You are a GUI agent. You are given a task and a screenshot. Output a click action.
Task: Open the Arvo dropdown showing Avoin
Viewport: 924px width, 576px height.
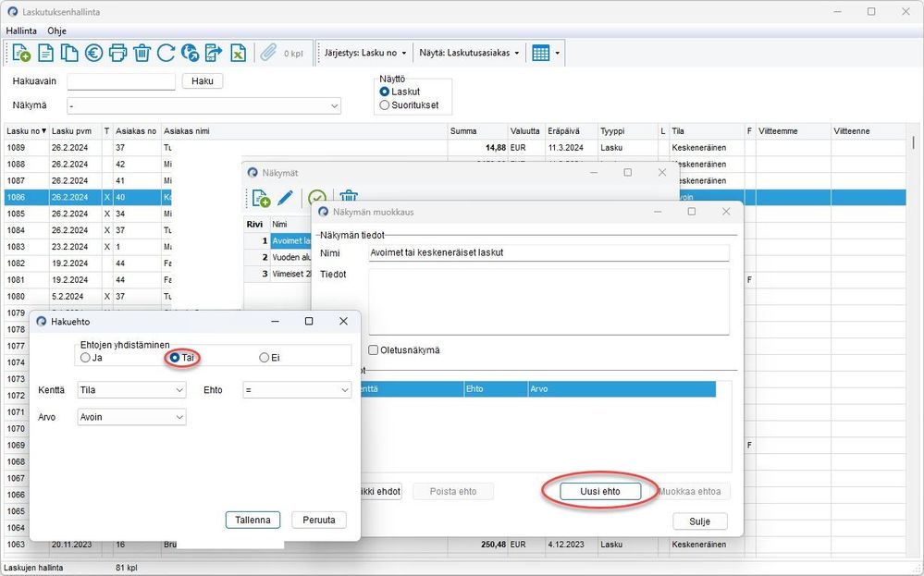click(x=132, y=417)
